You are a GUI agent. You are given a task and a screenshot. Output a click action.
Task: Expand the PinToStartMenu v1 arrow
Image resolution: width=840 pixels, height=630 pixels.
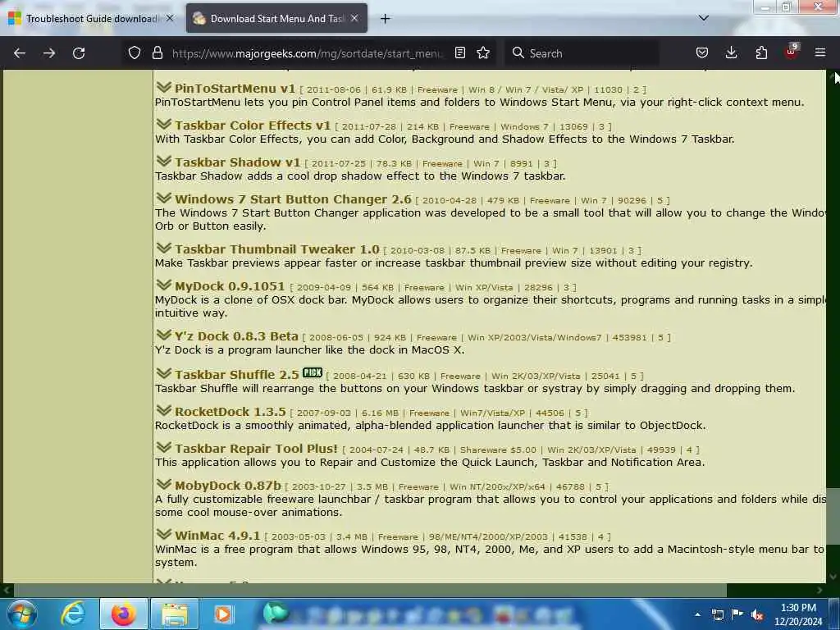click(164, 87)
